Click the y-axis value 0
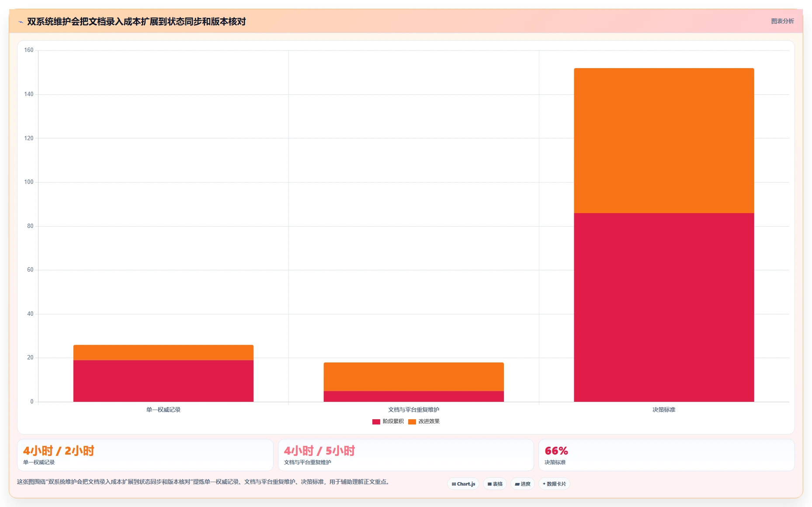Screen dimensions: 812x507 click(31, 402)
